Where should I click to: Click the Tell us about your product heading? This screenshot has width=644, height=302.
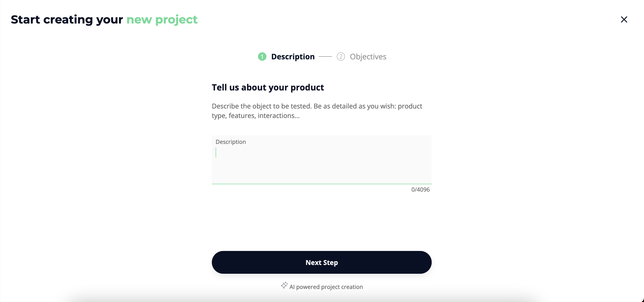[268, 87]
